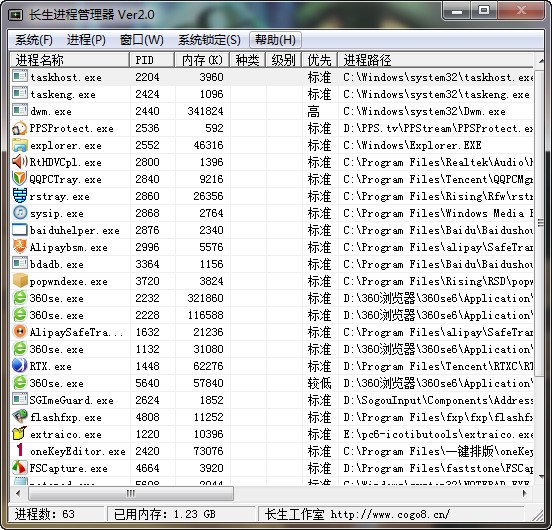Open the 系统锁定(S) menu
This screenshot has height=530, width=552.
[x=209, y=40]
